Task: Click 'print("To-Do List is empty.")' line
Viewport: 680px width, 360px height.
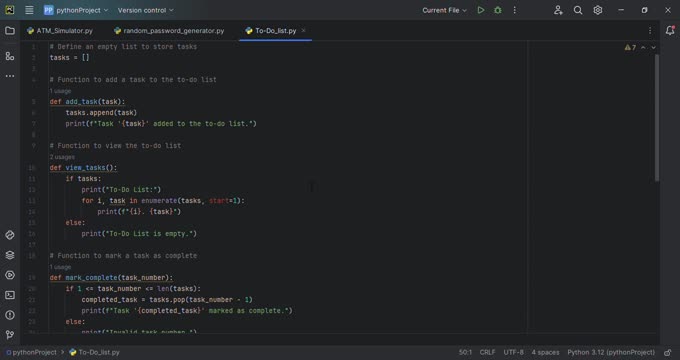Action: point(139,234)
